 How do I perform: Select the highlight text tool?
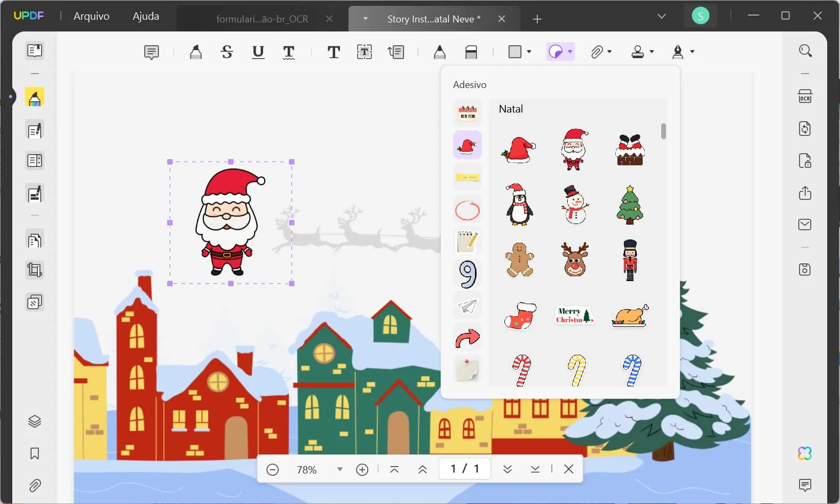click(196, 52)
